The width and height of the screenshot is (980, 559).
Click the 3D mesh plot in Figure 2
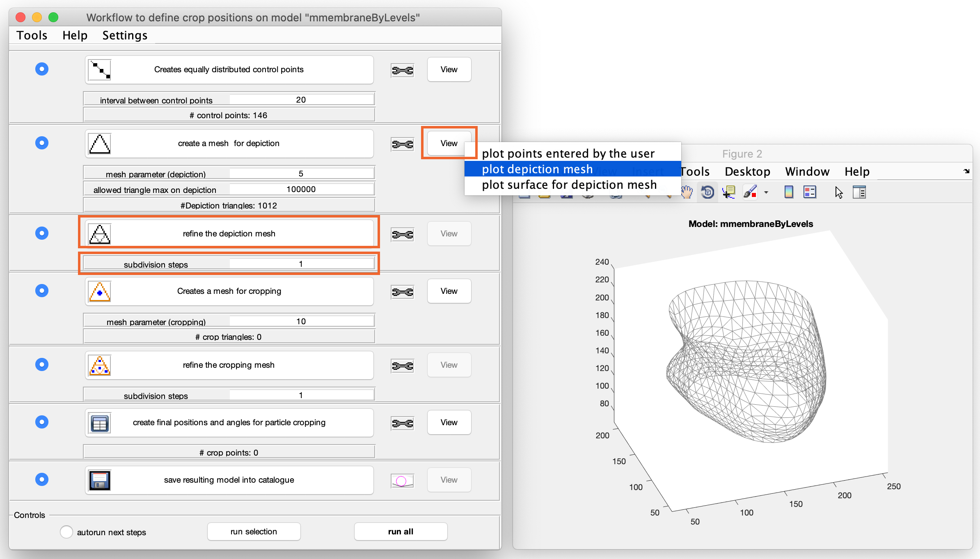(746, 361)
